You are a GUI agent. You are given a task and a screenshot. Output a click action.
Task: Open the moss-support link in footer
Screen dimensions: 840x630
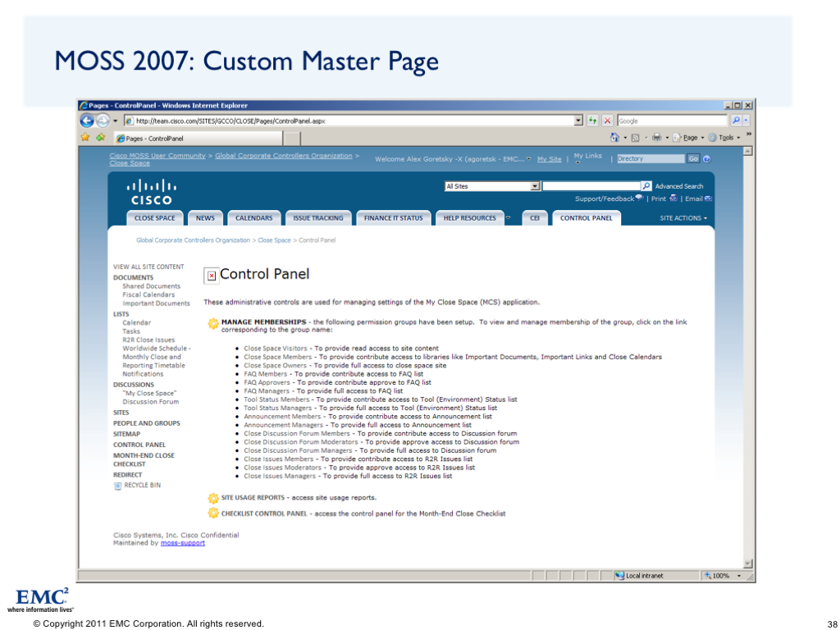pyautogui.click(x=183, y=543)
